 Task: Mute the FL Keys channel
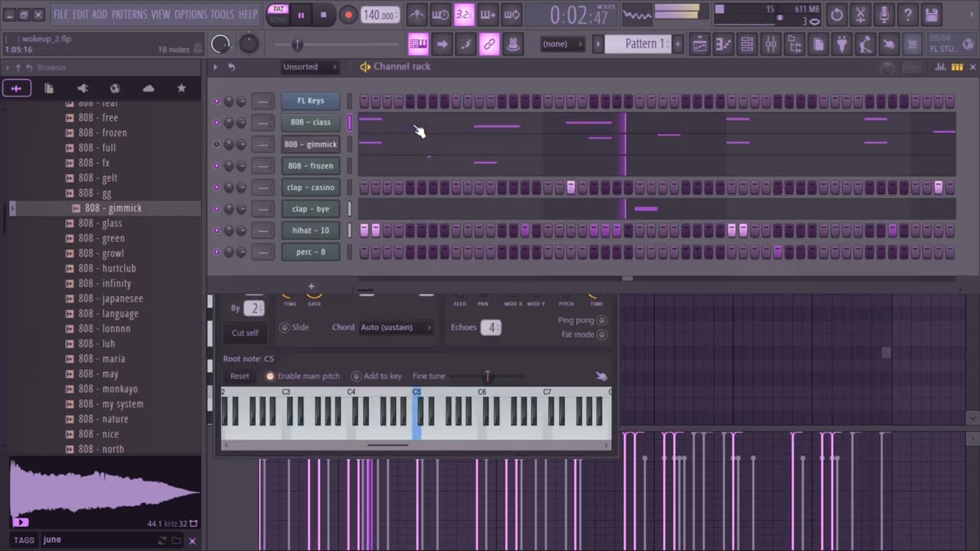217,101
